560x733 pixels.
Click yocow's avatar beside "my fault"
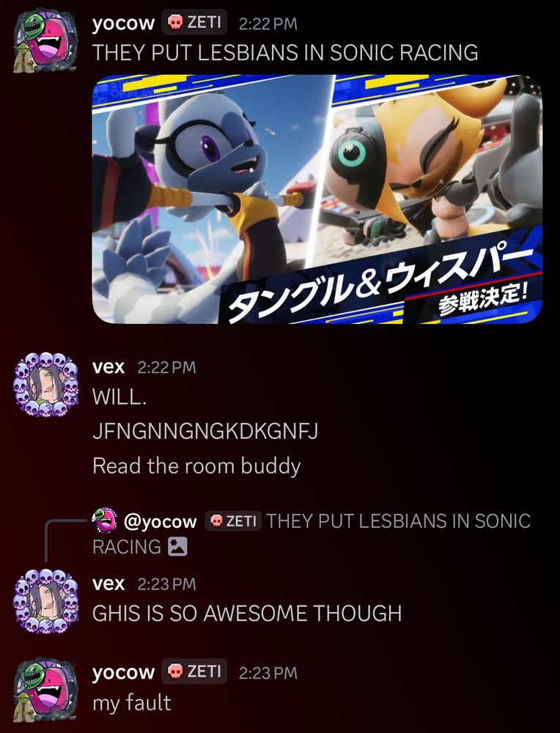(45, 690)
